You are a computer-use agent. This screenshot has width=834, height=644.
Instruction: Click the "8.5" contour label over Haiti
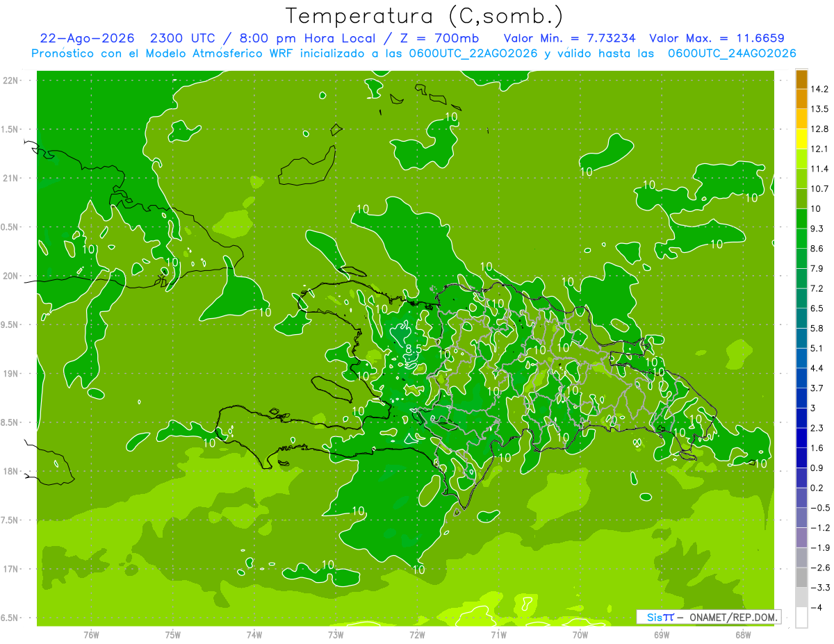pyautogui.click(x=414, y=348)
